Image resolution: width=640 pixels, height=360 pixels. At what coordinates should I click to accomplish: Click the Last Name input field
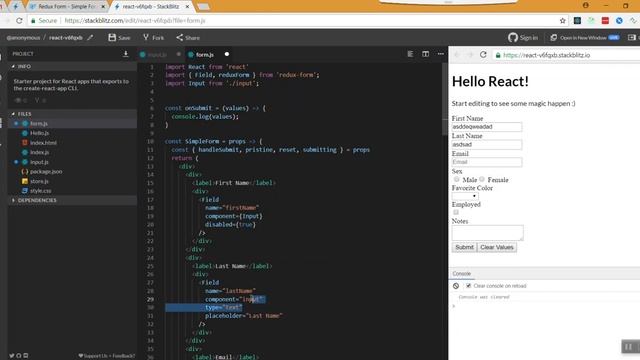click(x=487, y=144)
